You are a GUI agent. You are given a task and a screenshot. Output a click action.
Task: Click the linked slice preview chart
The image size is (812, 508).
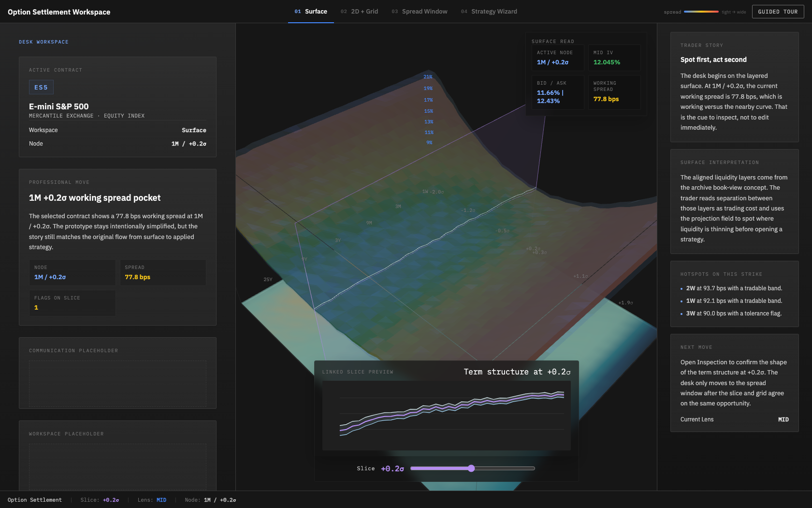click(446, 416)
